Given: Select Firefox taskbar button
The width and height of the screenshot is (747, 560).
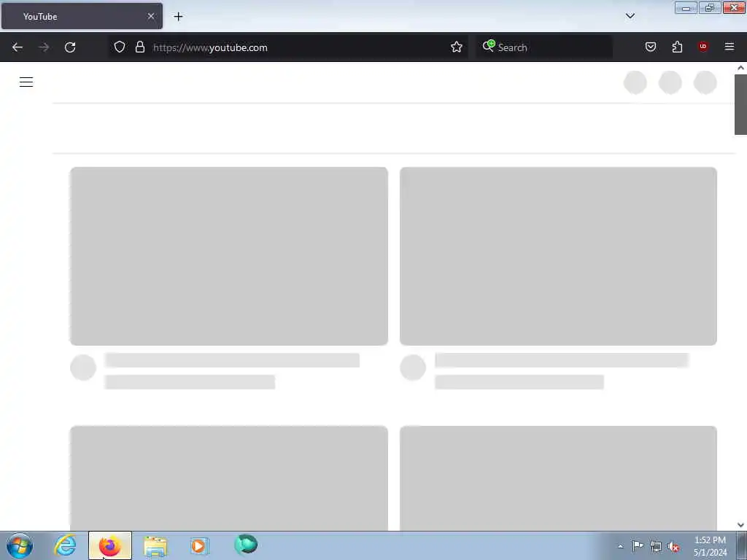Looking at the screenshot, I should [x=110, y=545].
